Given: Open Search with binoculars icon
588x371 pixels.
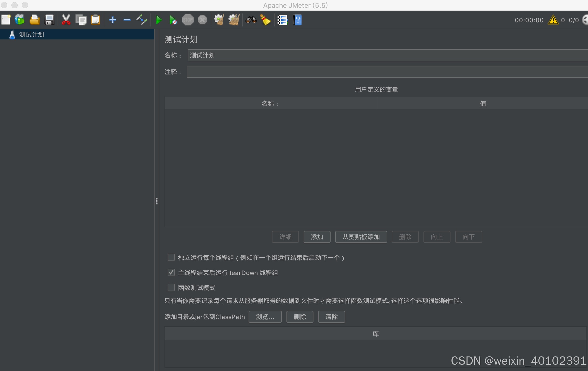Looking at the screenshot, I should [x=251, y=20].
